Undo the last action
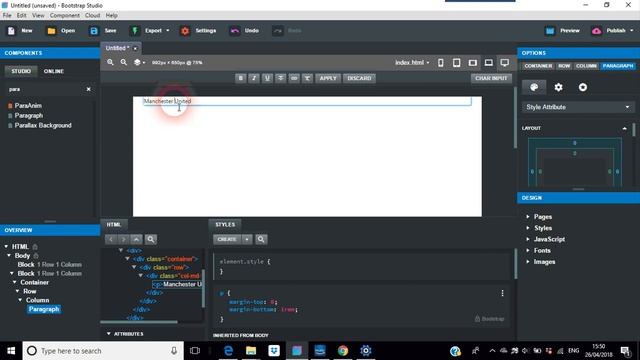640x360 pixels. coord(244,31)
